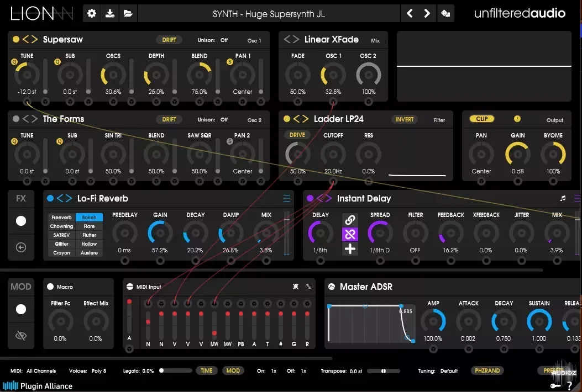Click the PHZRAND button
The height and width of the screenshot is (392, 582).
[487, 370]
